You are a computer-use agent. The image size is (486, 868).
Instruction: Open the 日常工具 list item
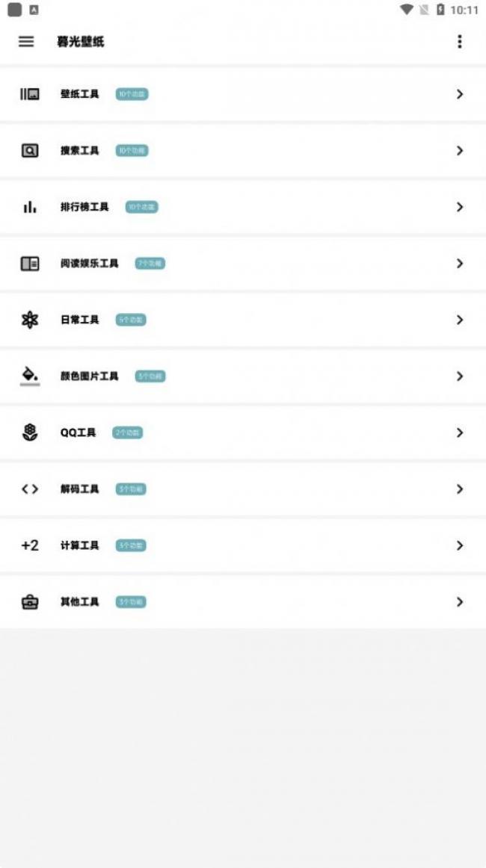(243, 320)
